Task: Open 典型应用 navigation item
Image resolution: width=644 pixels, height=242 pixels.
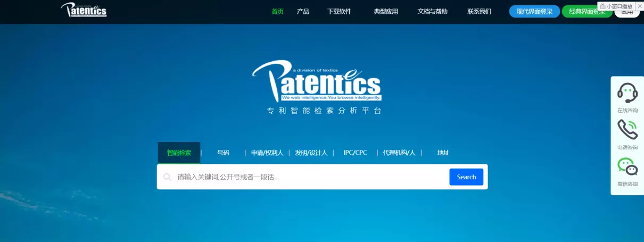Action: [x=386, y=12]
